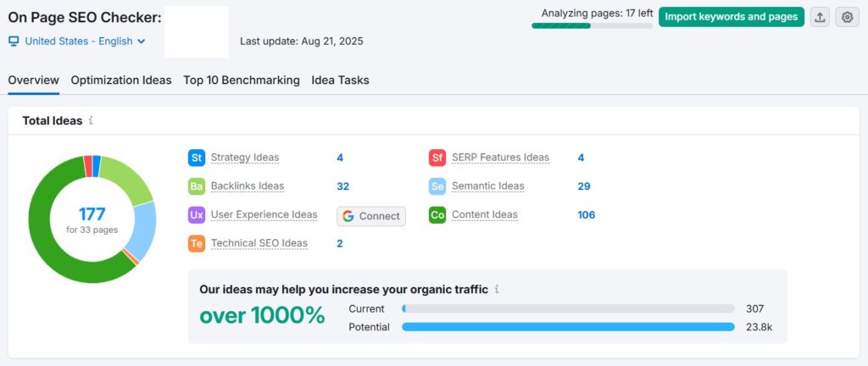The image size is (868, 366).
Task: Click the over 1000% text
Action: (262, 316)
